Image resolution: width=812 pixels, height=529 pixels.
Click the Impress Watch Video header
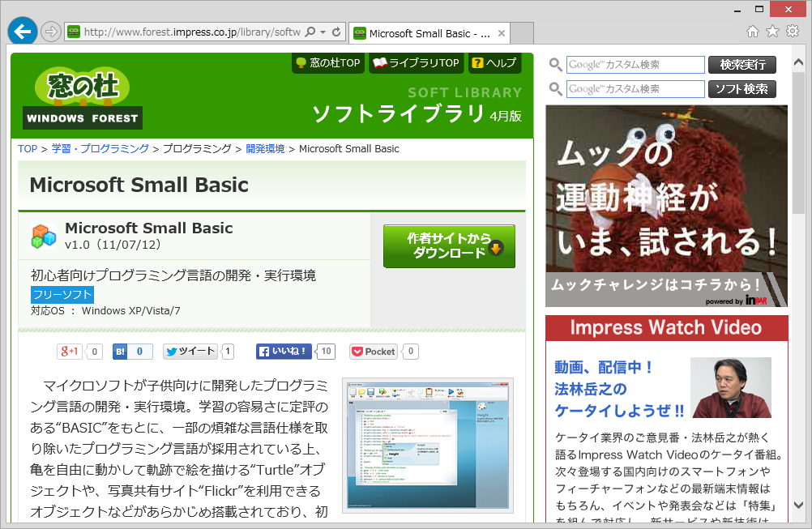coord(666,327)
